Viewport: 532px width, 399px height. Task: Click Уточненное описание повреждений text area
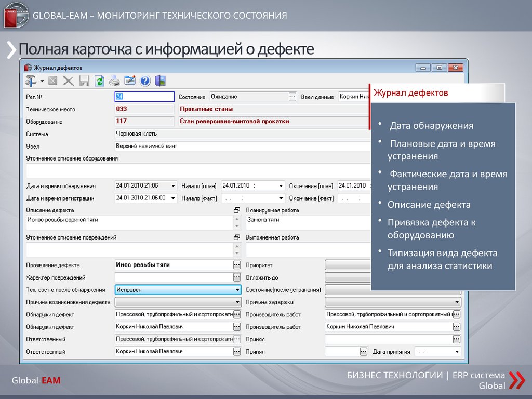(129, 250)
